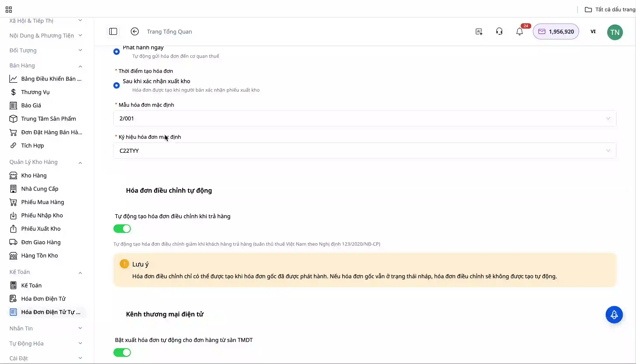636x364 pixels.
Task: Collapse the 'Bán Hàng' sidebar section
Action: point(80,66)
